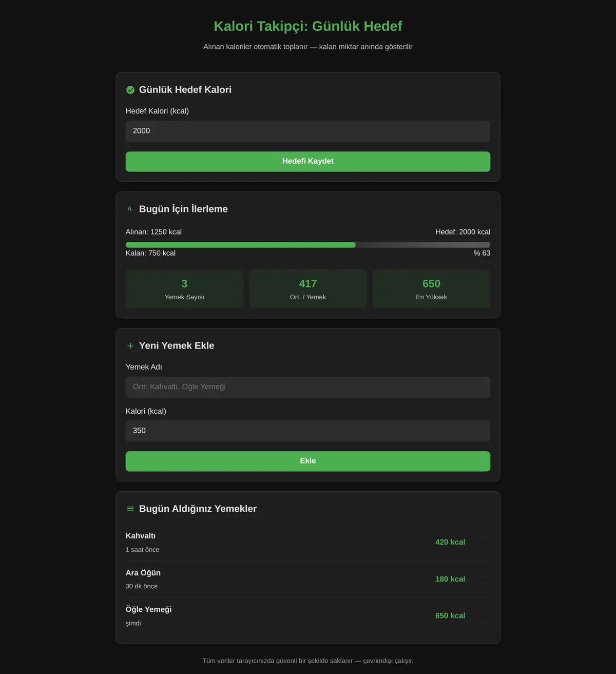Image resolution: width=616 pixels, height=674 pixels.
Task: Open the Ara Öğün meal entry
Action: coord(308,580)
